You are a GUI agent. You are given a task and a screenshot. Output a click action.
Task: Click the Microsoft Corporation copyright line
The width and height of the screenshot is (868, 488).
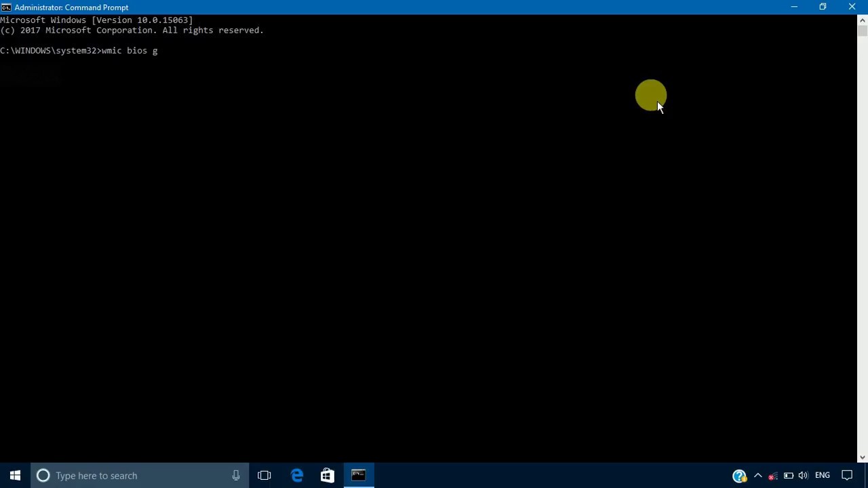(x=132, y=30)
